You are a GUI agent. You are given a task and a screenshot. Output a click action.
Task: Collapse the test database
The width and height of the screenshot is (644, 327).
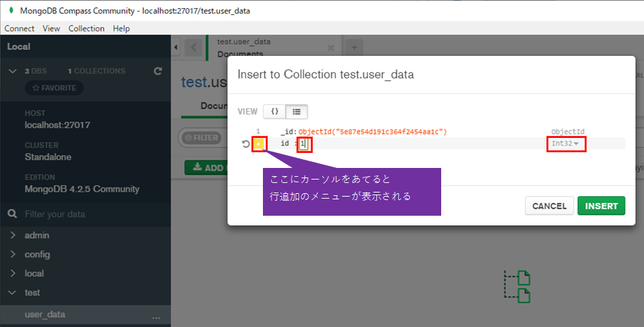(x=13, y=292)
